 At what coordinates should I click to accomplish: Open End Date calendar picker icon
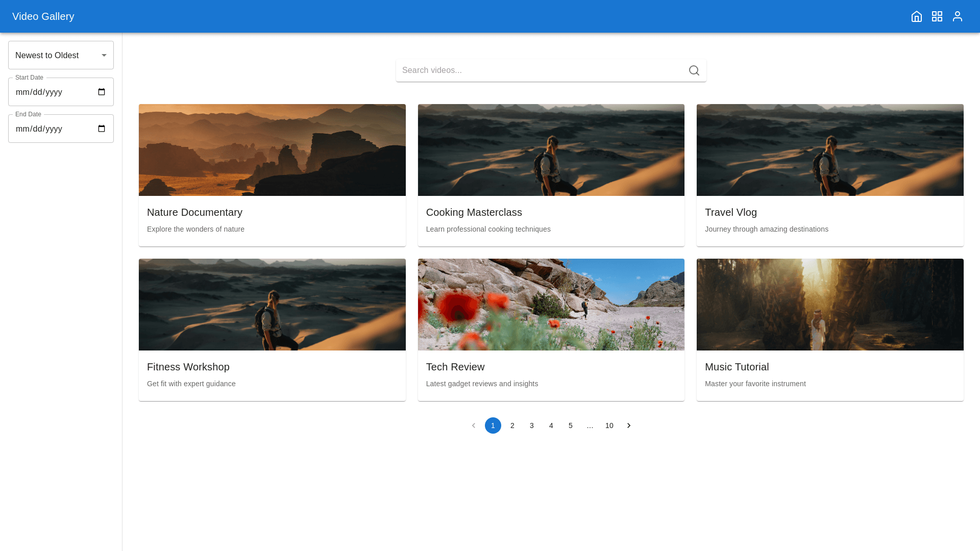(x=102, y=129)
